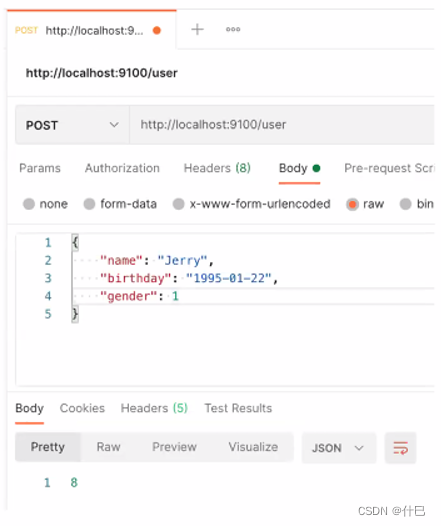Select the binary body radio option
Viewport: 441px width, 526px height.
click(405, 204)
